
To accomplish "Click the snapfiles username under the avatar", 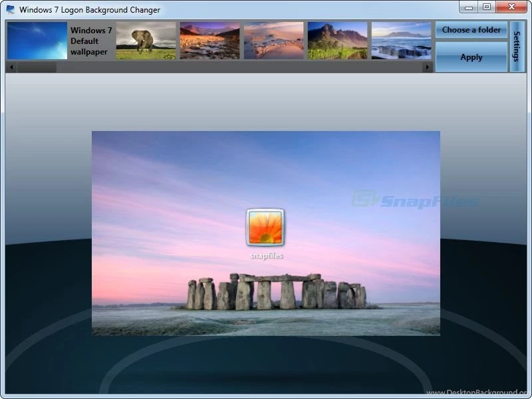I will [265, 255].
